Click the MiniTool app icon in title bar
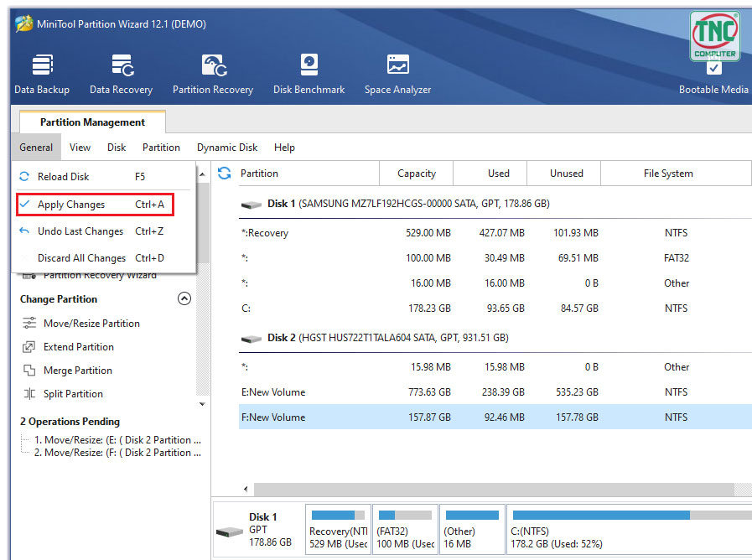 pos(24,23)
